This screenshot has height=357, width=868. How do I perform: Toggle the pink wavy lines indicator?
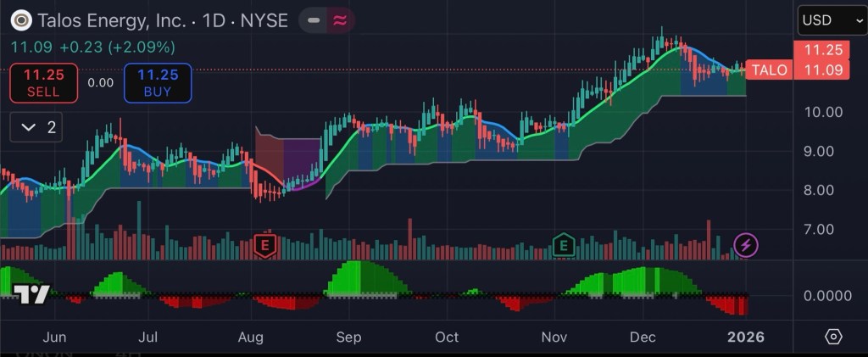point(339,20)
